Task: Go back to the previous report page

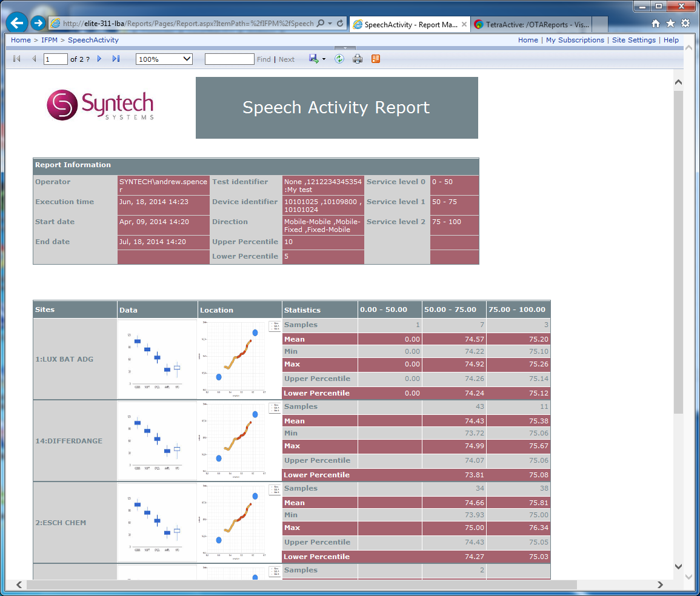Action: tap(34, 59)
